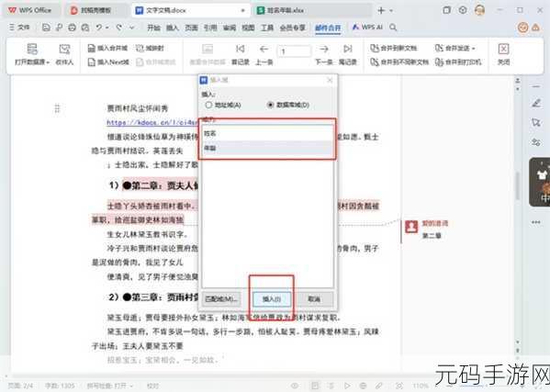550x392 pixels.
Task: Close mail merge via 关闭 ribbon icon
Action: pyautogui.click(x=503, y=49)
